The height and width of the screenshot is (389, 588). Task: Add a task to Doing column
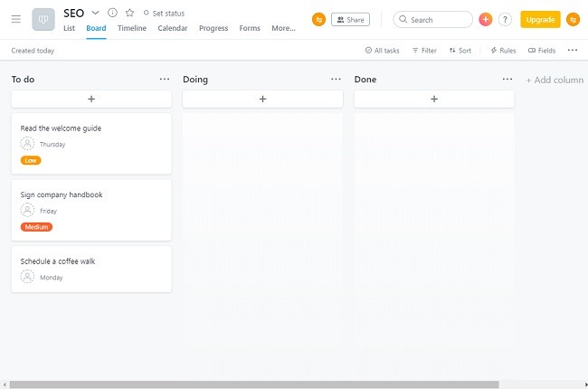pos(263,99)
